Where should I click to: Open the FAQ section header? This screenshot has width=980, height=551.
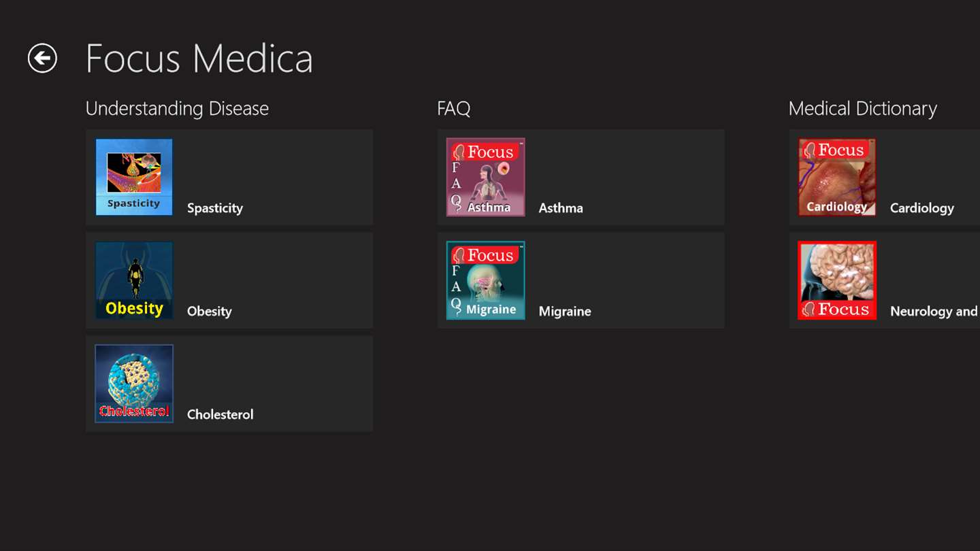[453, 109]
